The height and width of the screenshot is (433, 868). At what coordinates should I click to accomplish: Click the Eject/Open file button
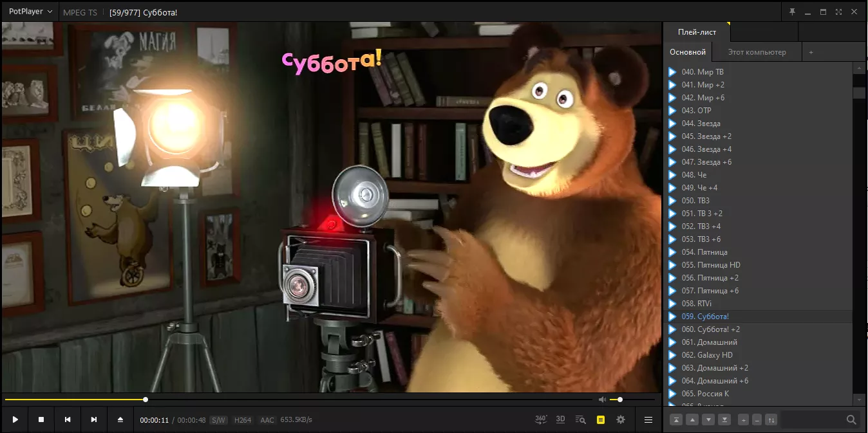pyautogui.click(x=120, y=419)
